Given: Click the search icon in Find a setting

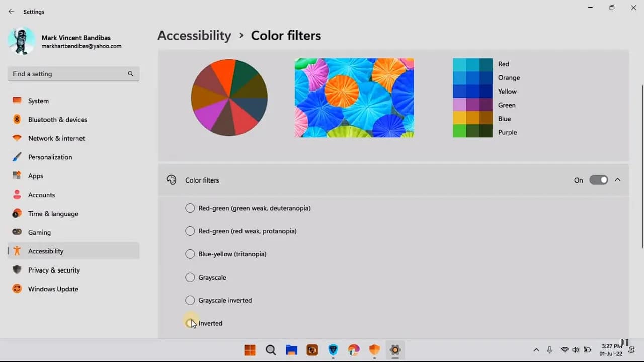Looking at the screenshot, I should point(130,73).
